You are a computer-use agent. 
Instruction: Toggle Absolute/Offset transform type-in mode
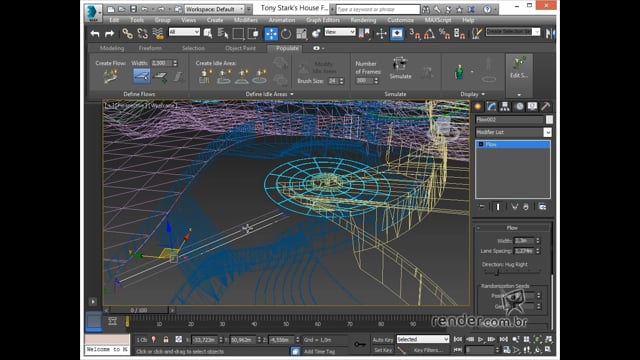178,340
